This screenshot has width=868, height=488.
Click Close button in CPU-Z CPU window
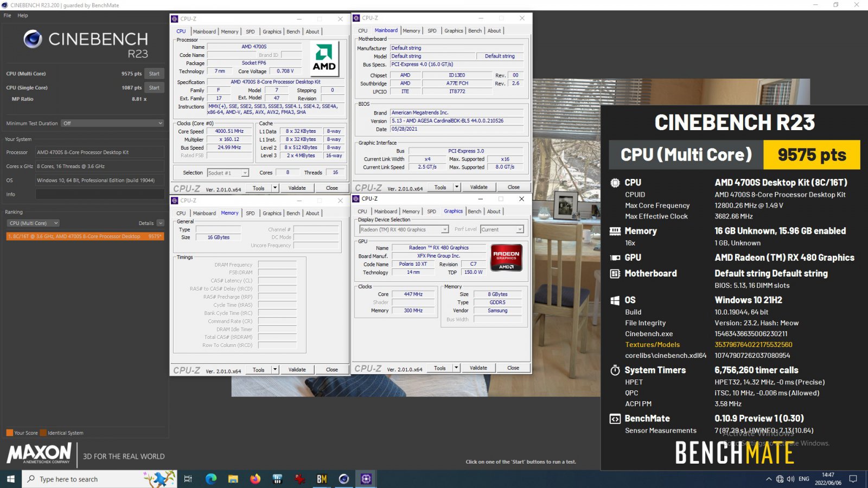point(332,188)
